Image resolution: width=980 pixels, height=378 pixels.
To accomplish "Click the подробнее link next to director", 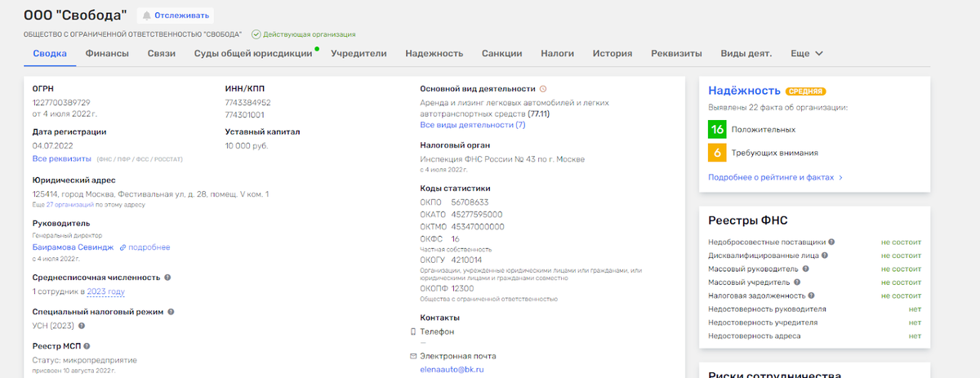I will [x=149, y=247].
